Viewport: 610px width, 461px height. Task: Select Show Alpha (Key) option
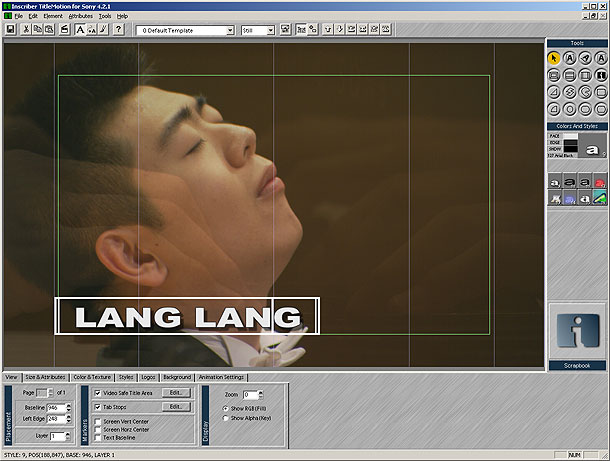tap(226, 418)
